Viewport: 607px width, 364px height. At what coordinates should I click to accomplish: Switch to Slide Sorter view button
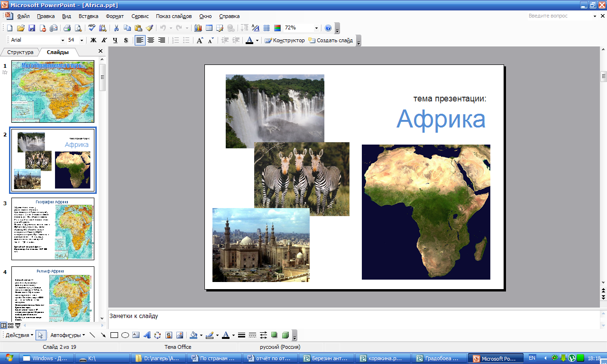point(10,325)
